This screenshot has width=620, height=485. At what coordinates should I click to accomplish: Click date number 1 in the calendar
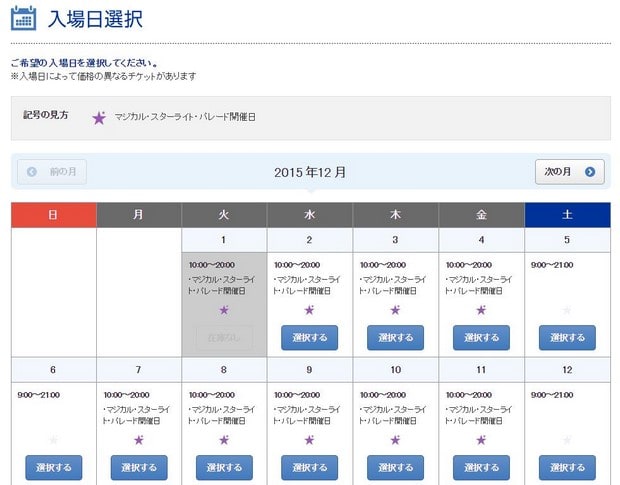click(223, 240)
